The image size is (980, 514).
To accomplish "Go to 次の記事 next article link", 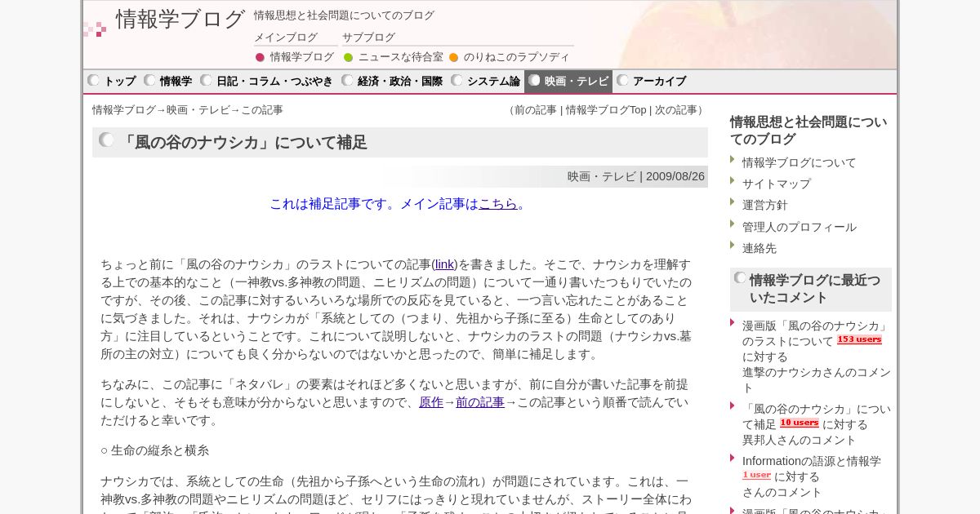I will 676,110.
